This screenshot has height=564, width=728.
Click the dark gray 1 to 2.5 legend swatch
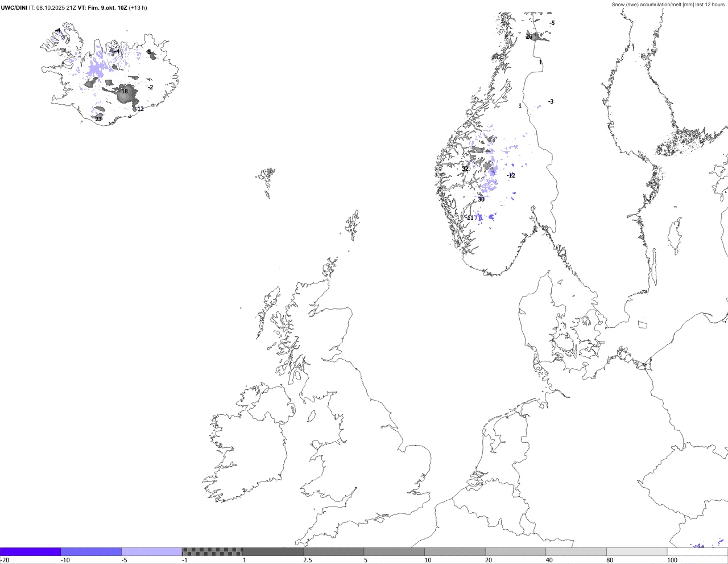point(273,551)
